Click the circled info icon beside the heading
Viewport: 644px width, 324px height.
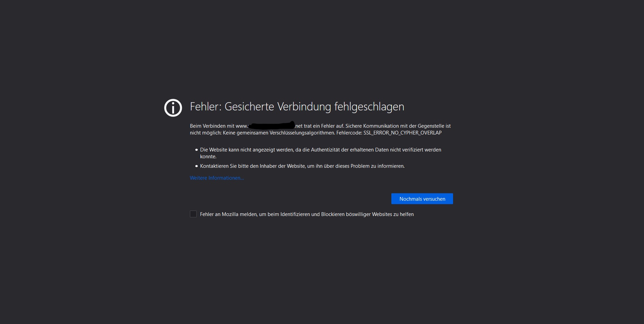click(x=173, y=108)
